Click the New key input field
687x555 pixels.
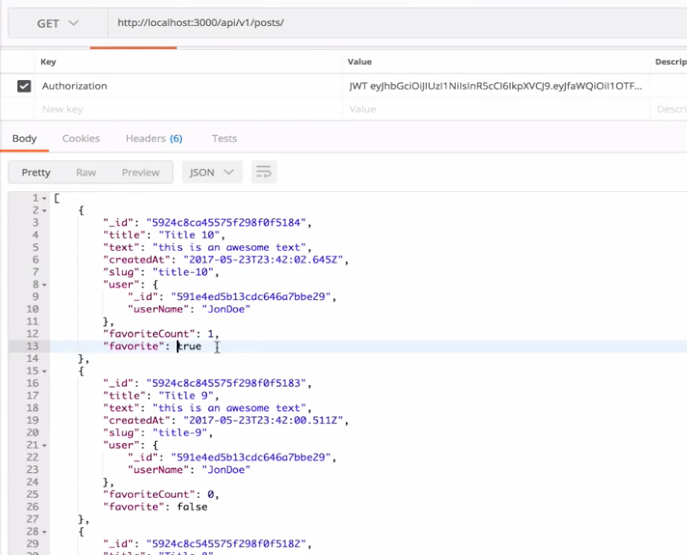point(180,109)
